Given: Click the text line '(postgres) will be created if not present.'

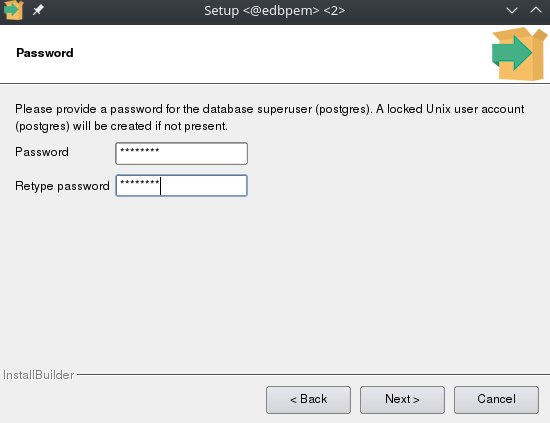Looking at the screenshot, I should [121, 126].
